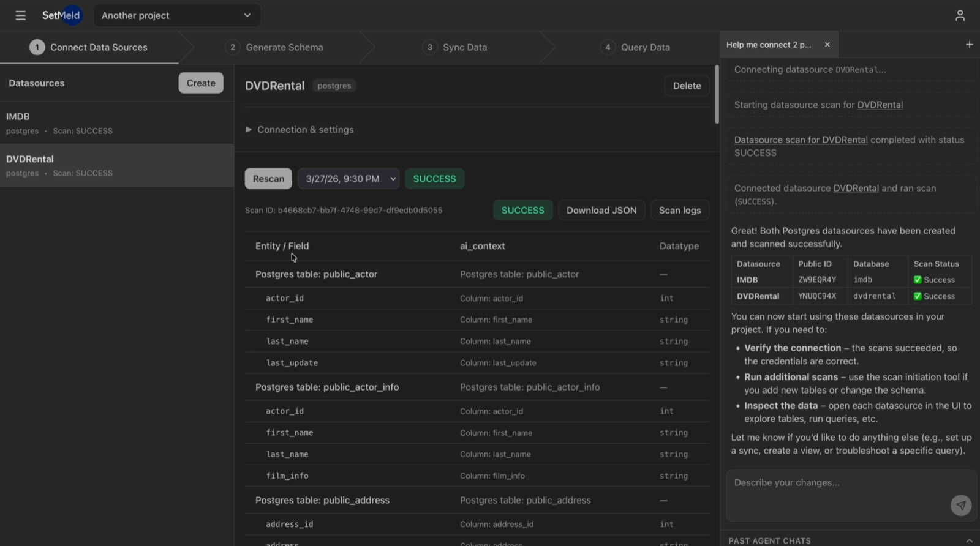Click the Scan ID text
The image size is (980, 546).
[344, 210]
